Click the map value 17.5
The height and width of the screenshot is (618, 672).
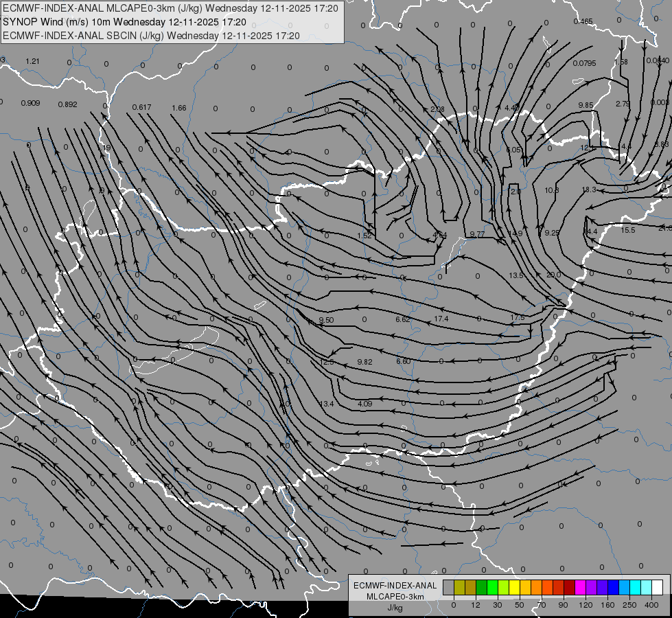click(518, 317)
